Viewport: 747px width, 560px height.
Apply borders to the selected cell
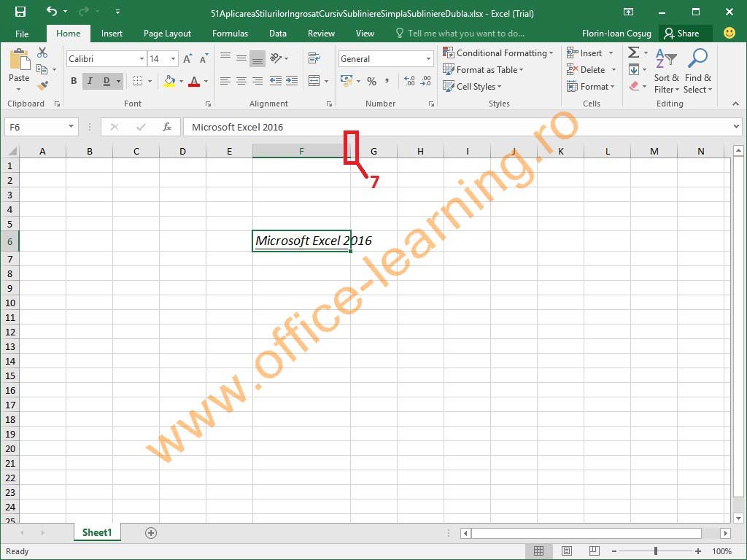137,81
